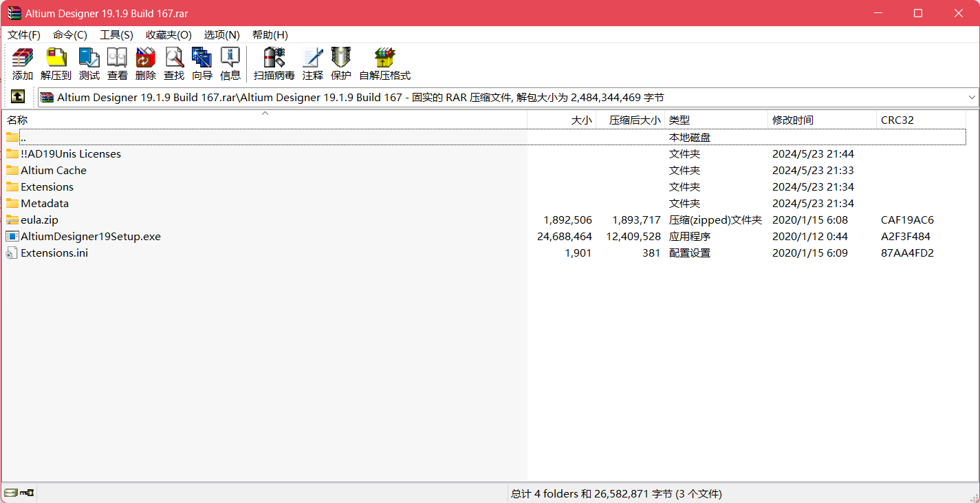980x503 pixels.
Task: Sort by 大小 column header
Action: 561,120
